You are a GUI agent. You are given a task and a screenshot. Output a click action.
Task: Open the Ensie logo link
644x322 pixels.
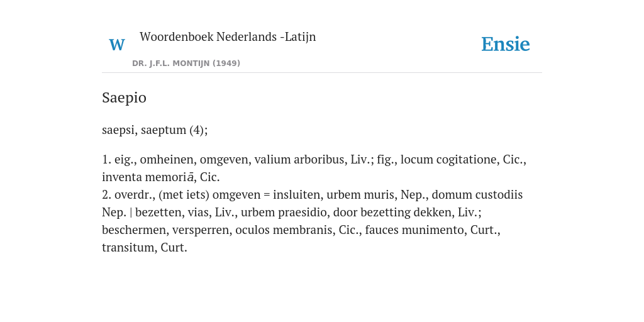click(505, 44)
